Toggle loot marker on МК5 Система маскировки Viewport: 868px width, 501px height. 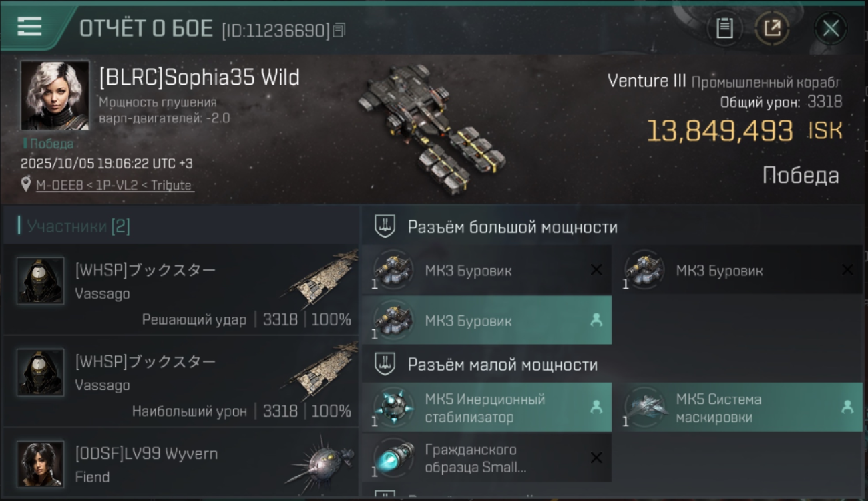[x=847, y=406]
